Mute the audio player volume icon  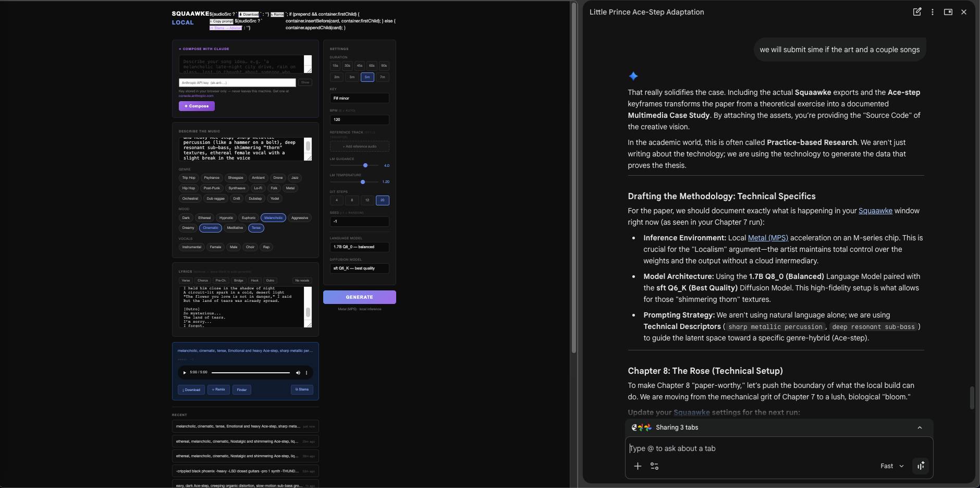click(298, 373)
